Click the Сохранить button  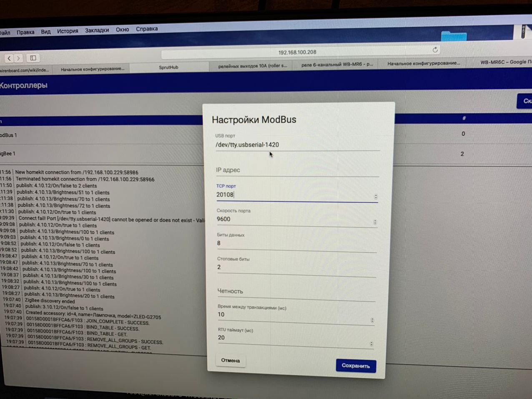(x=356, y=366)
